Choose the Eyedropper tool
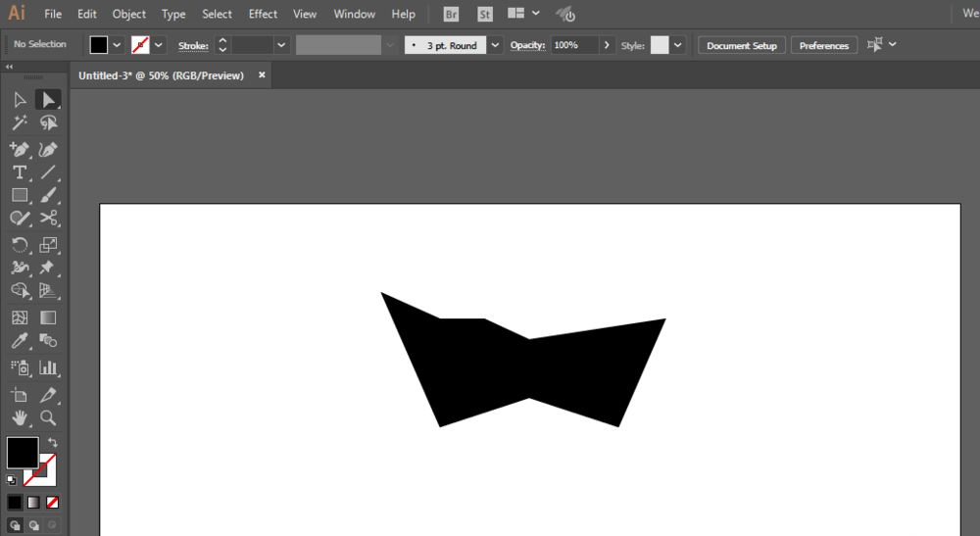 [x=19, y=342]
